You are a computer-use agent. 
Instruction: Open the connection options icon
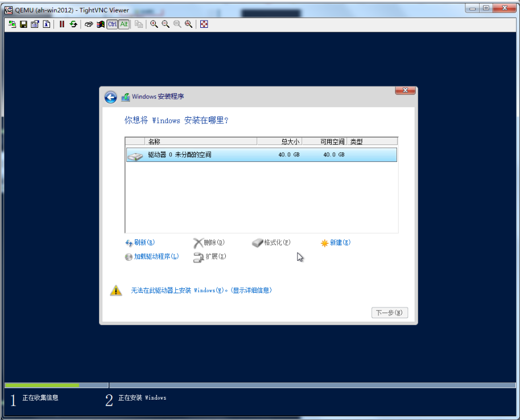click(35, 24)
